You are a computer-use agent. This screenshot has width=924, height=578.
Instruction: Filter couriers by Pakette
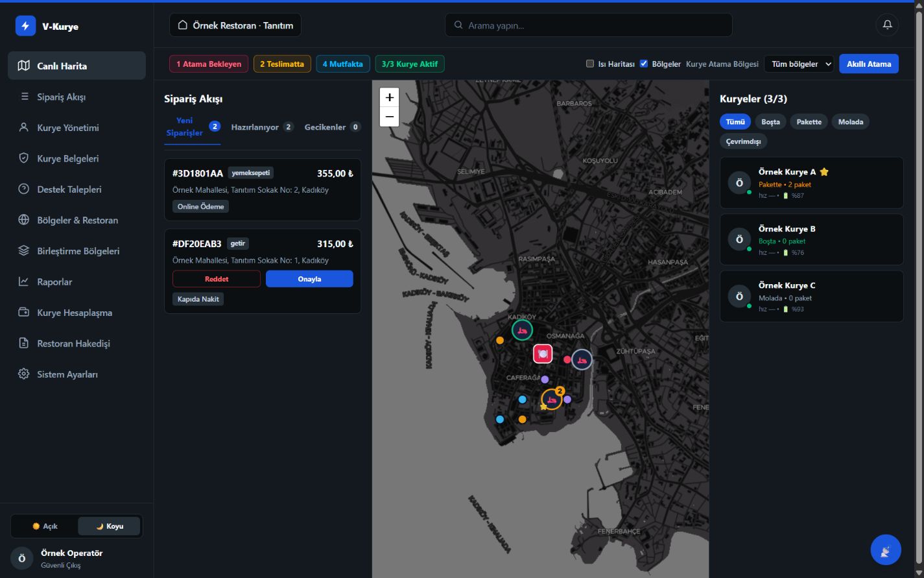pyautogui.click(x=809, y=122)
